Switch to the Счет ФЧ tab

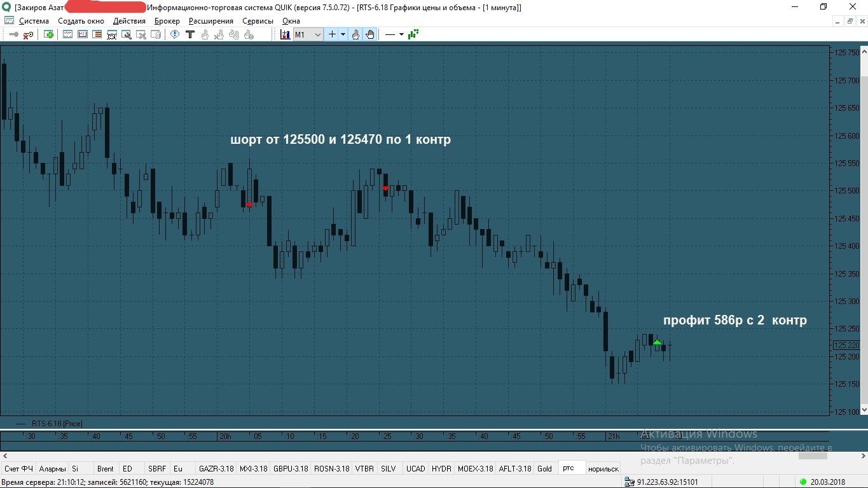pos(18,468)
